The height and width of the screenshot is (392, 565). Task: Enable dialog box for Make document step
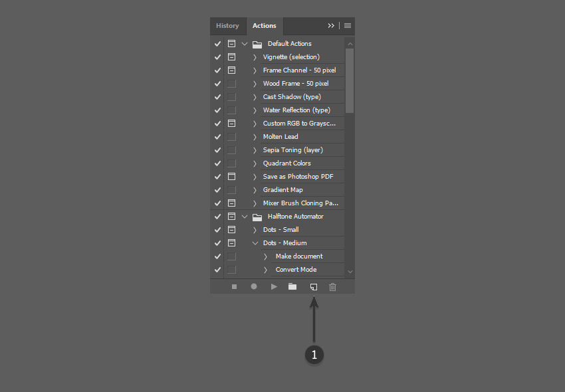[232, 256]
